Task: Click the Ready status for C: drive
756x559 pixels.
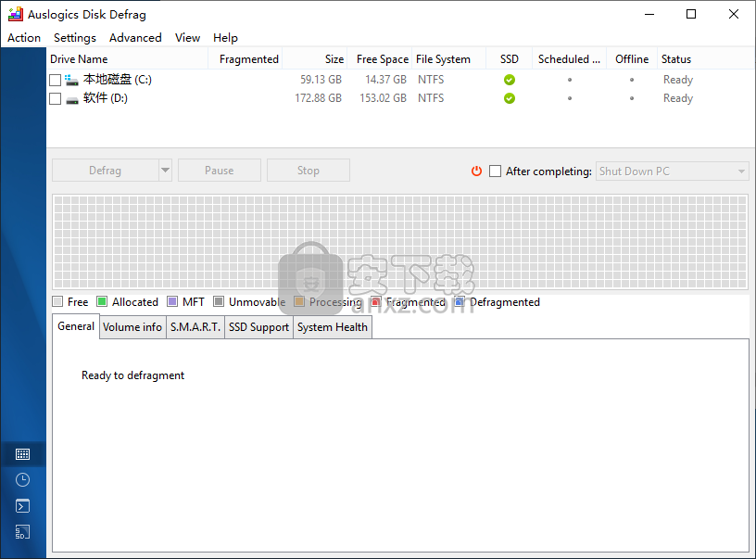Action: pos(678,80)
